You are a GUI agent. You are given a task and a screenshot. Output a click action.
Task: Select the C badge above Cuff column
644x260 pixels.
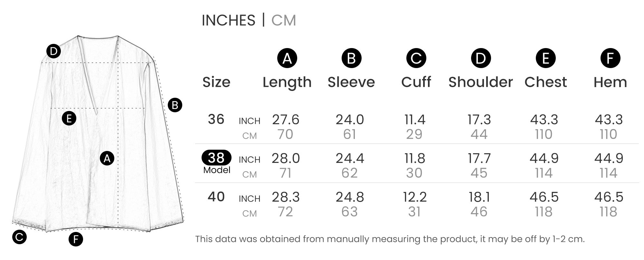[416, 58]
